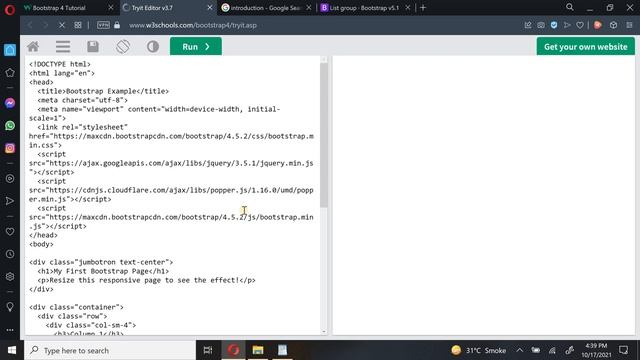Open the Flow send icon in address bar
This screenshot has width=640, height=360.
point(567,25)
